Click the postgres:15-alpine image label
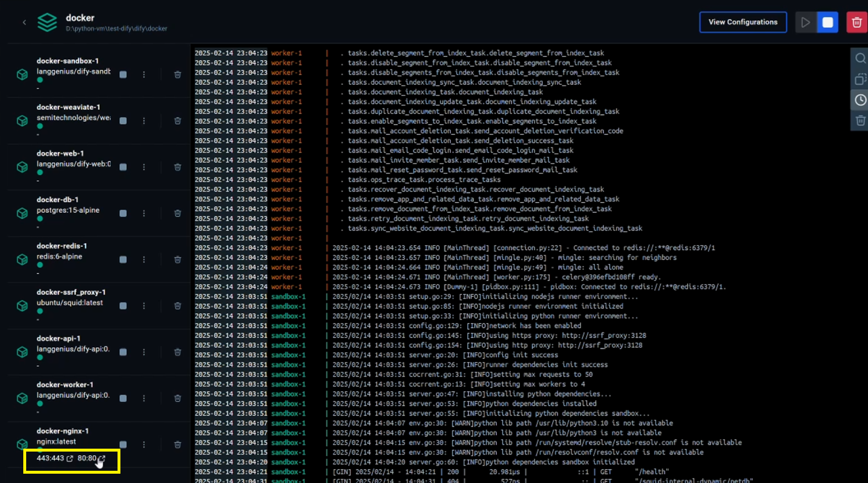 [67, 210]
